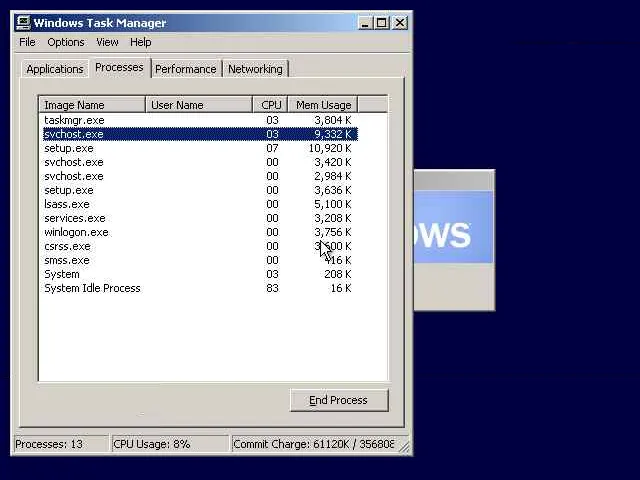Screen dimensions: 640x480
Task: Switch to the Applications tab
Action: (x=55, y=69)
